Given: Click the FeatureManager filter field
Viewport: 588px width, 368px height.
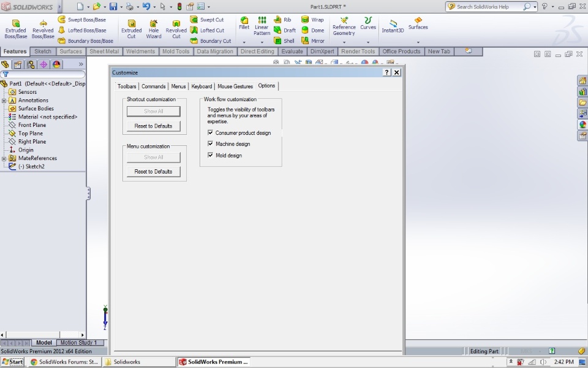Looking at the screenshot, I should click(43, 74).
